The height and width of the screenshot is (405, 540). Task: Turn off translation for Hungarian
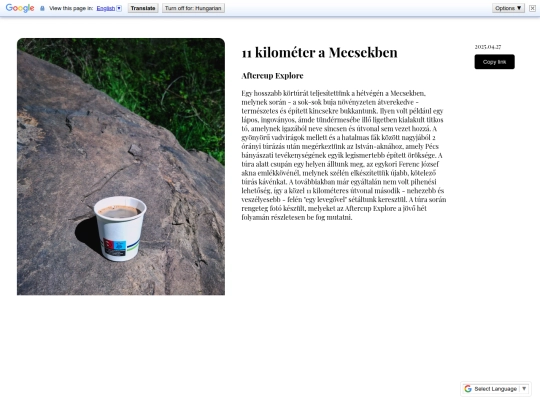pyautogui.click(x=193, y=8)
